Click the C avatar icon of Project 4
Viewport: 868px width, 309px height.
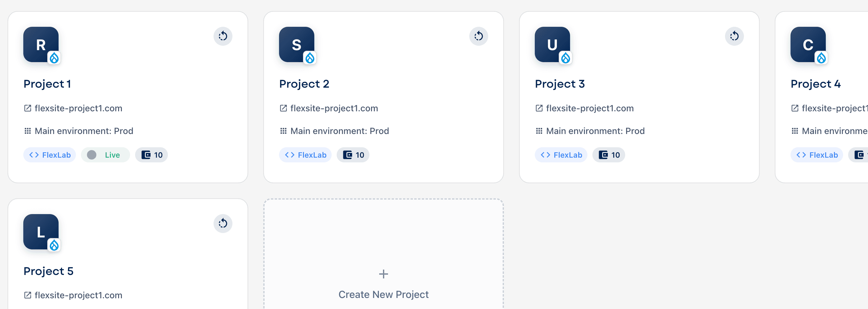click(x=808, y=44)
